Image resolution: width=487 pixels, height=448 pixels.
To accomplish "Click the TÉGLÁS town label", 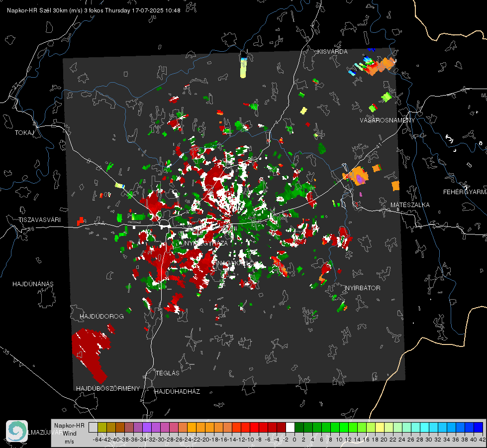I will click(168, 373).
